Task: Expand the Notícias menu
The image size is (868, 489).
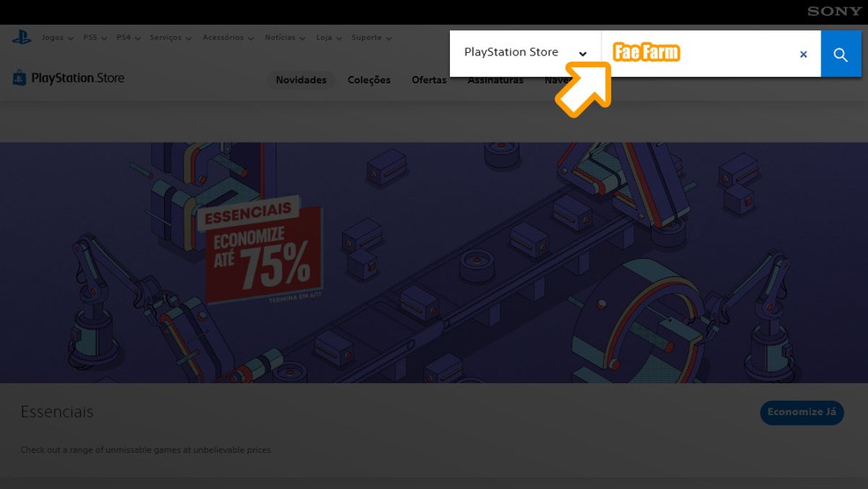Action: tap(285, 38)
